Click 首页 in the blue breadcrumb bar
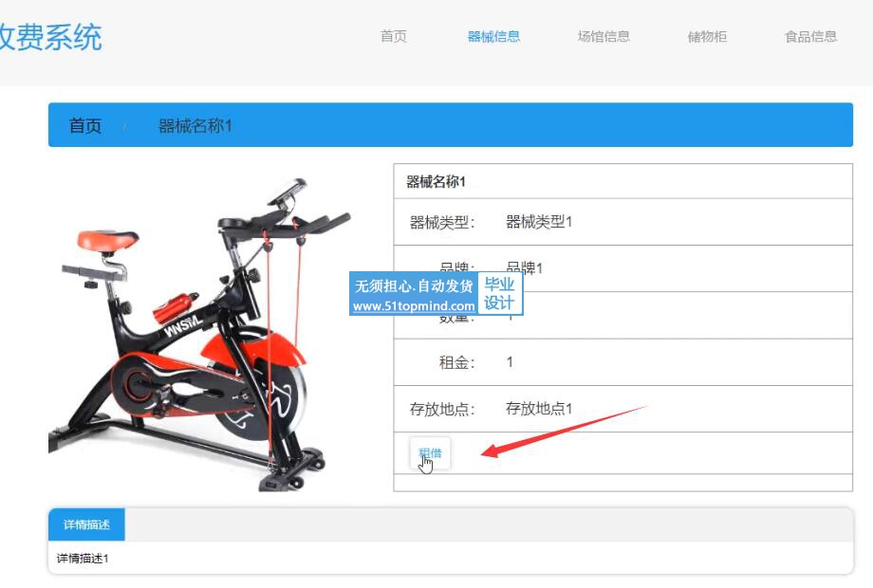873x588 pixels. click(85, 126)
